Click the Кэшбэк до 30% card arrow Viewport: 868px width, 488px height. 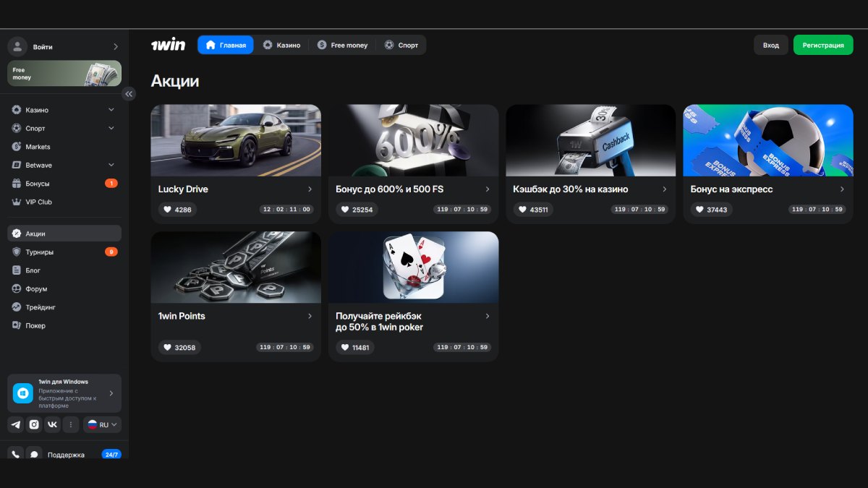coord(665,189)
